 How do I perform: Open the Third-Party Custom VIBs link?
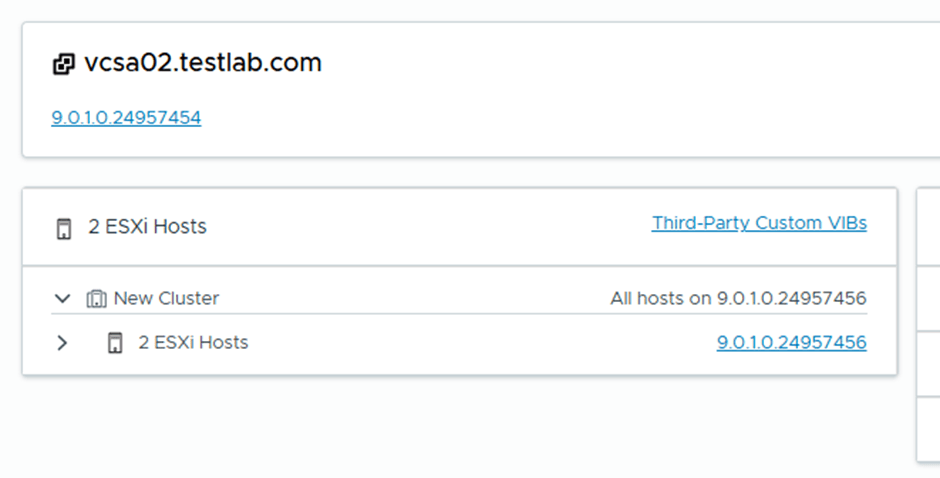[759, 223]
